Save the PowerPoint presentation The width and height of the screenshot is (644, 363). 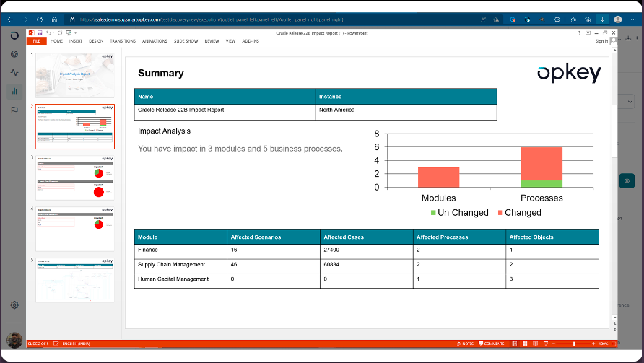point(40,33)
